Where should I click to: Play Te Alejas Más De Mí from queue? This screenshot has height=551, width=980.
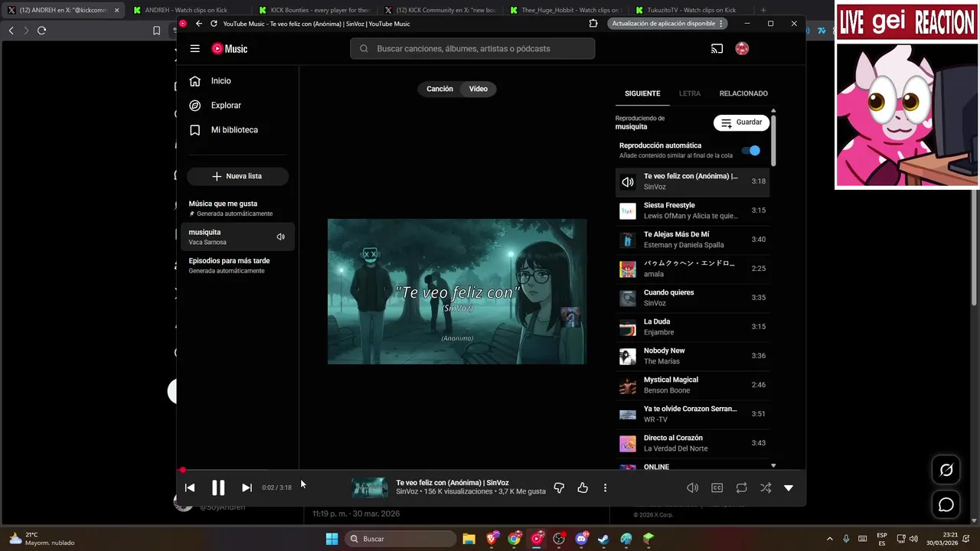coord(692,240)
